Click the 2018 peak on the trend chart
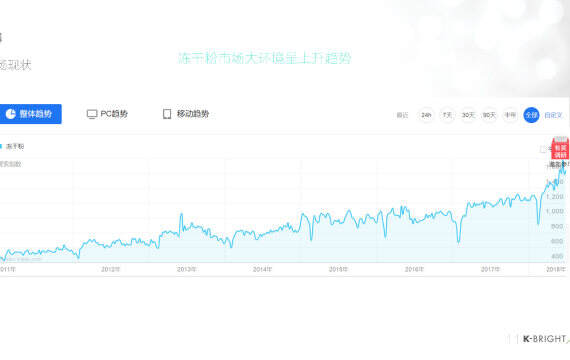 [563, 162]
